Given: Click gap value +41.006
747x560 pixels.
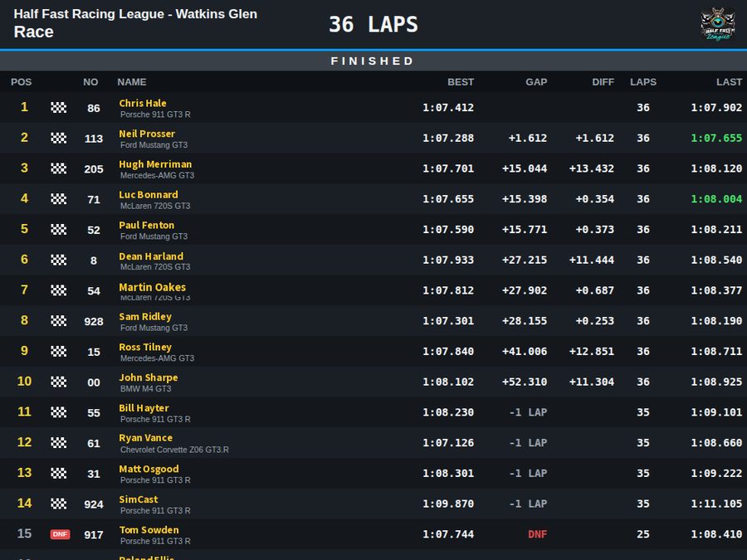Looking at the screenshot, I should (525, 352).
